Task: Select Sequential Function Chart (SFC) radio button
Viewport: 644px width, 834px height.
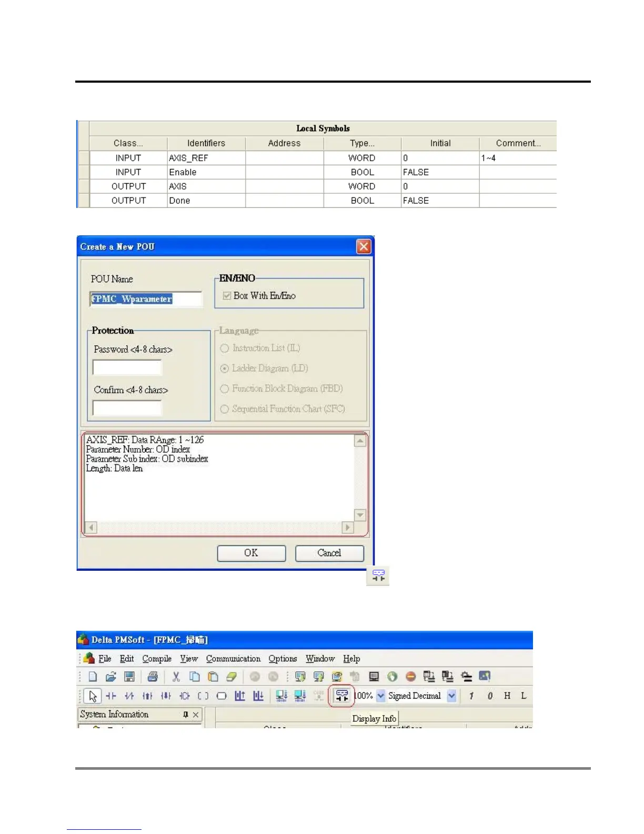Action: (225, 409)
